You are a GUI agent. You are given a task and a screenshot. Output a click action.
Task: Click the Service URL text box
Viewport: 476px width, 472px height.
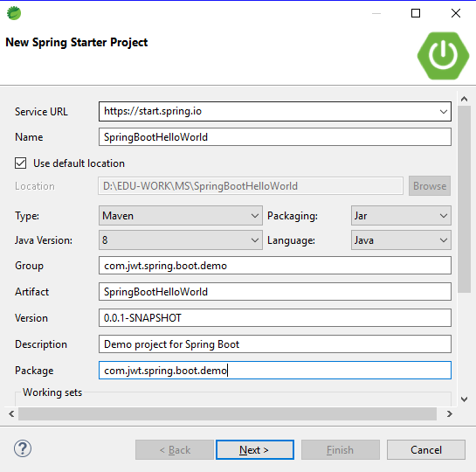tap(275, 112)
